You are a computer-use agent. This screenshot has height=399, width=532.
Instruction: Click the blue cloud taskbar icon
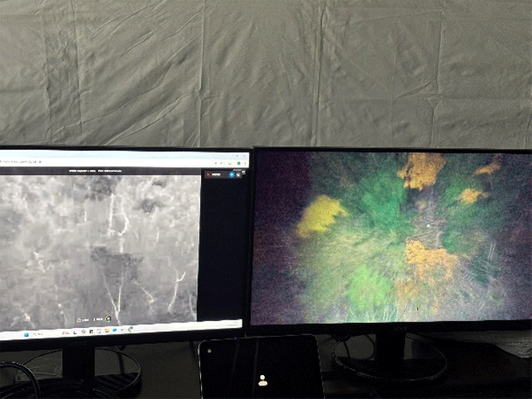click(x=115, y=330)
